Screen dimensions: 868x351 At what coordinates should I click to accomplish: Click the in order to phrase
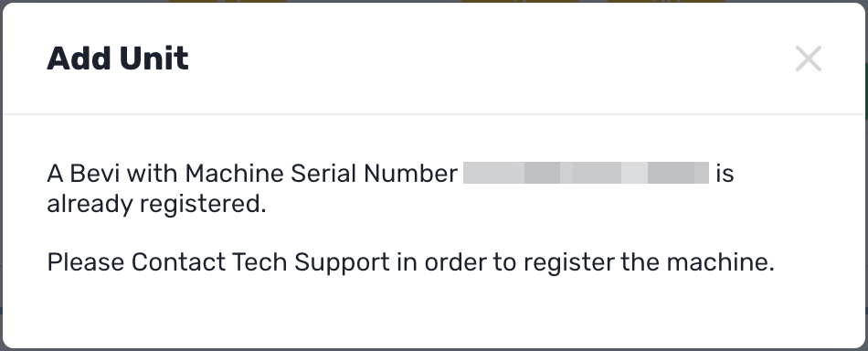click(x=457, y=262)
